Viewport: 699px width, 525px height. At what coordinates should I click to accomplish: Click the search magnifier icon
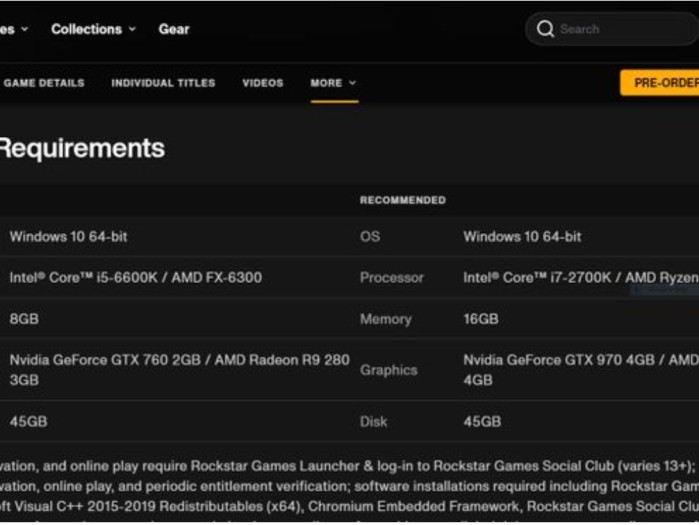545,29
